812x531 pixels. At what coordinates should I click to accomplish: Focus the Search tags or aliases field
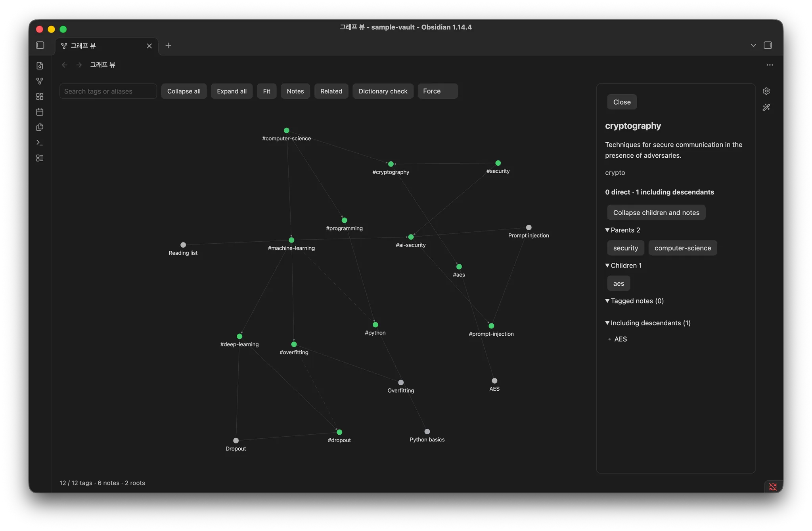108,91
